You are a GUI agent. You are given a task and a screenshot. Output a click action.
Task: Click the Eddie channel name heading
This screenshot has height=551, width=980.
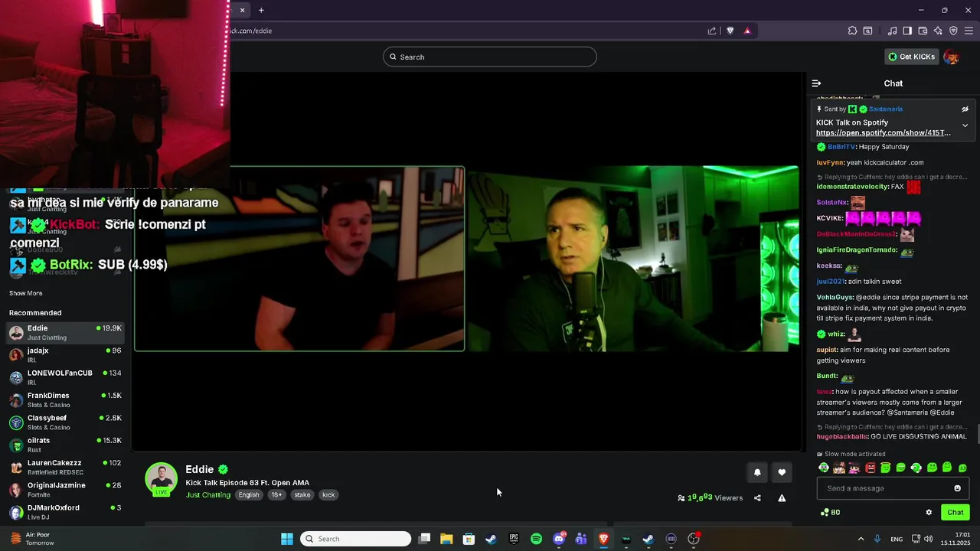[199, 469]
